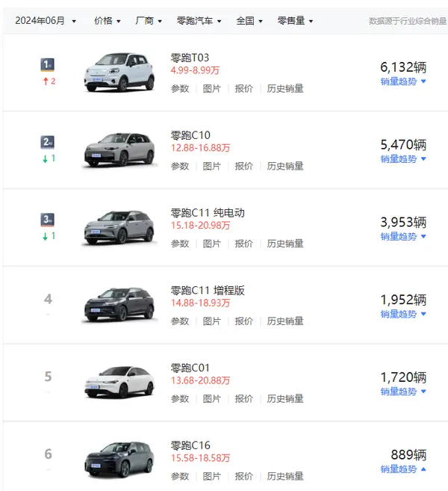Open 参数 link for 零跑C10

coord(180,166)
